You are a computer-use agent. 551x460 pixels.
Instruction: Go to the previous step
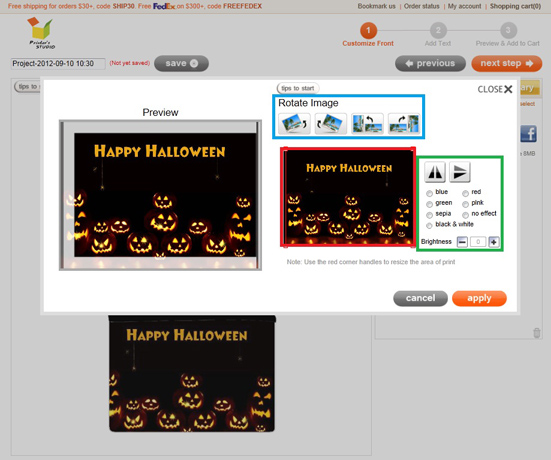point(430,64)
